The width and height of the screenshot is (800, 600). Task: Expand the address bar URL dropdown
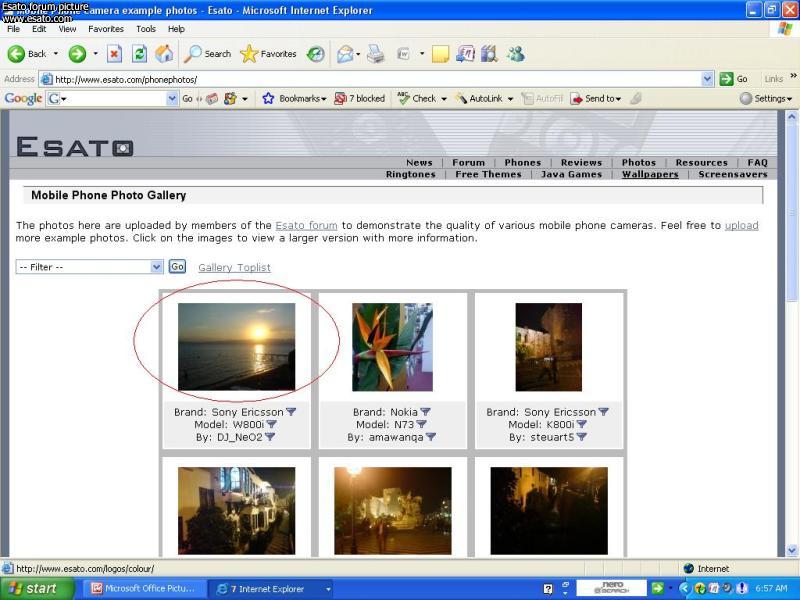point(707,79)
